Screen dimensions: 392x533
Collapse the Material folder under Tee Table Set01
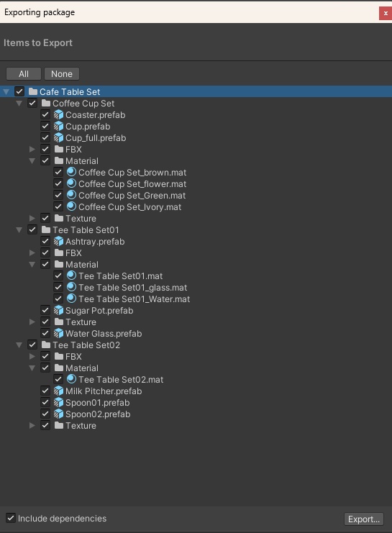point(32,264)
